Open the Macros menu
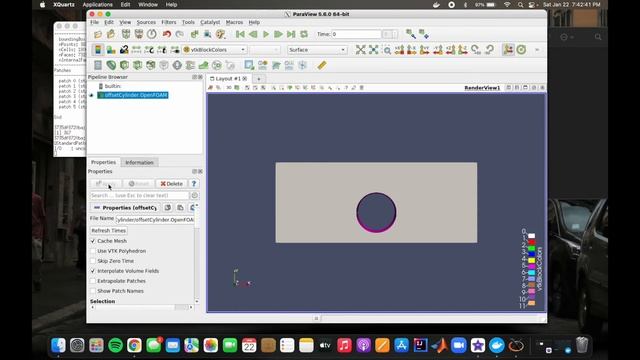This screenshot has height=360, width=640. click(x=234, y=22)
